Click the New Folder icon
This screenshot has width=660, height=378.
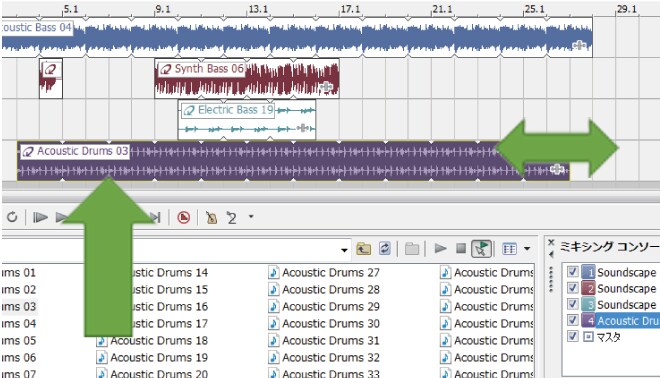point(412,249)
